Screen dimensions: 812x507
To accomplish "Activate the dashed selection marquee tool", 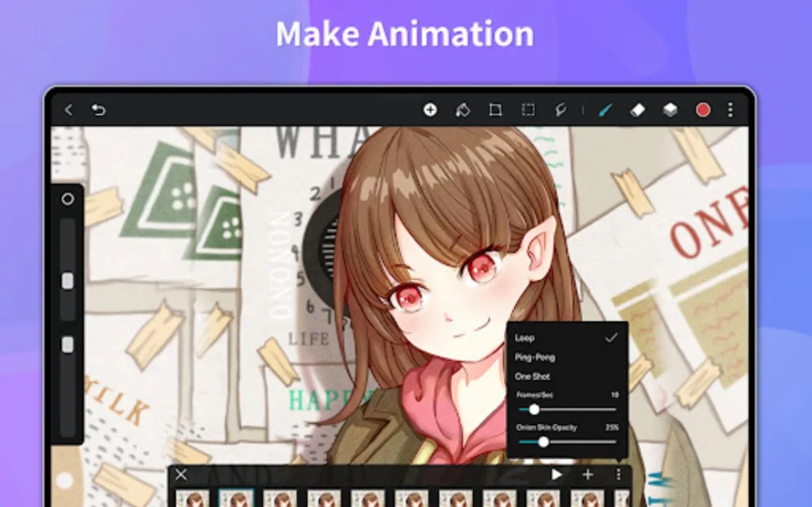I will [528, 110].
